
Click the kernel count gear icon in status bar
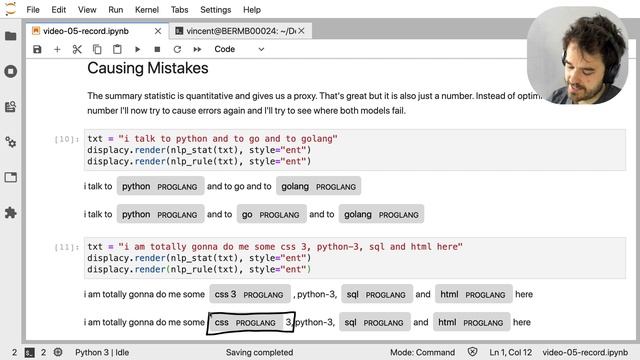[x=58, y=352]
